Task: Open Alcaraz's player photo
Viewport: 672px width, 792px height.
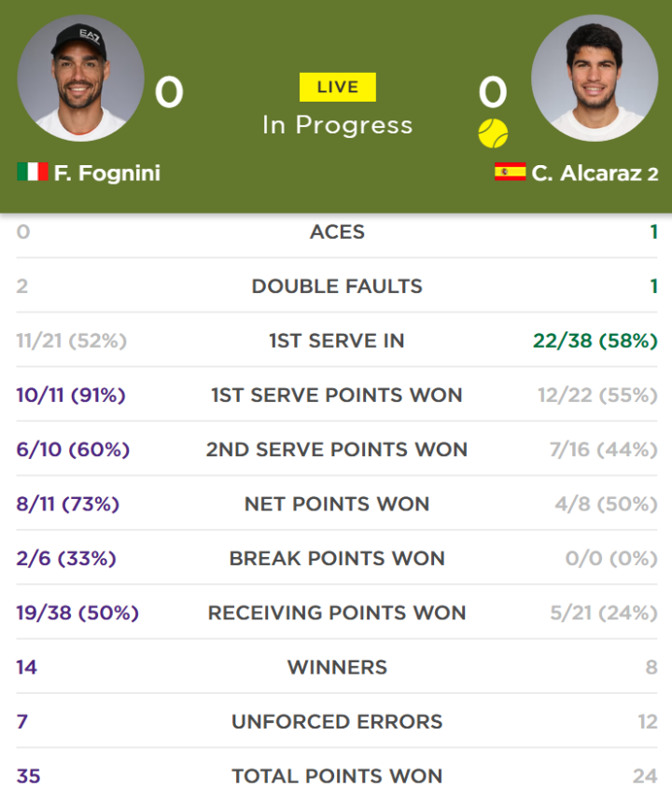Action: click(x=595, y=78)
